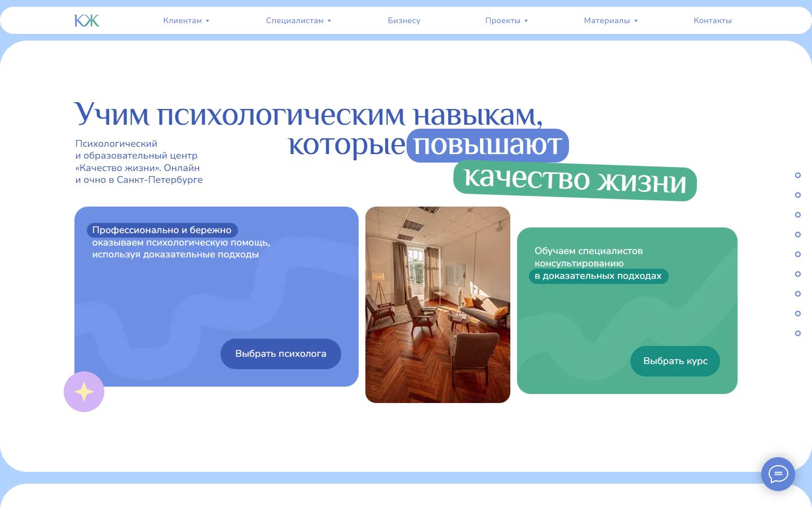Click the Проекты menu label
Image resolution: width=812 pixels, height=508 pixels.
[x=503, y=20]
